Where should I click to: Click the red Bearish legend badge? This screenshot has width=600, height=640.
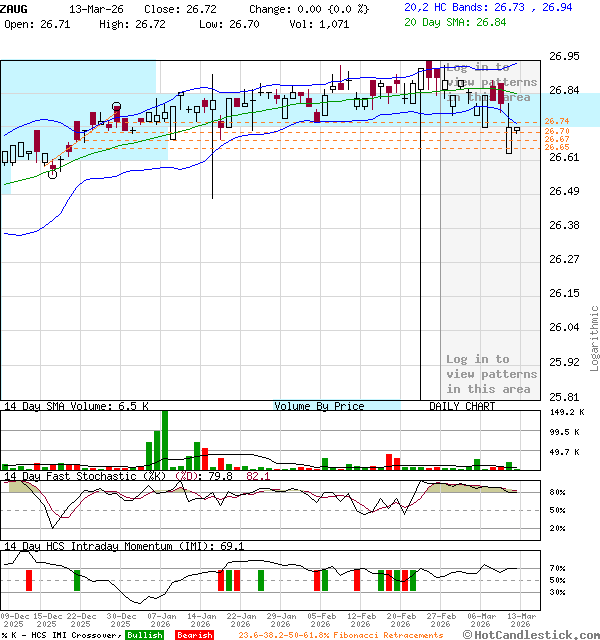point(195,635)
